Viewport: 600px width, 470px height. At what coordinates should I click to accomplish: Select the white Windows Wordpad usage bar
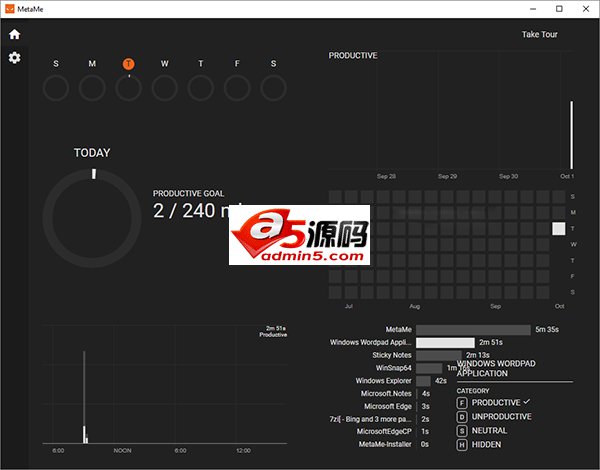(445, 343)
